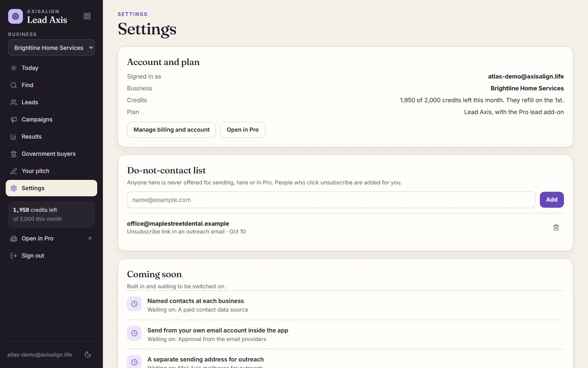Click the clock icon beside Send from your own email
This screenshot has height=368, width=588.
pyautogui.click(x=134, y=333)
